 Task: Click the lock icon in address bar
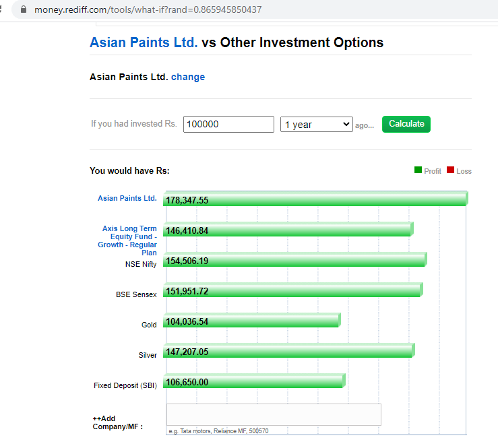(x=23, y=9)
